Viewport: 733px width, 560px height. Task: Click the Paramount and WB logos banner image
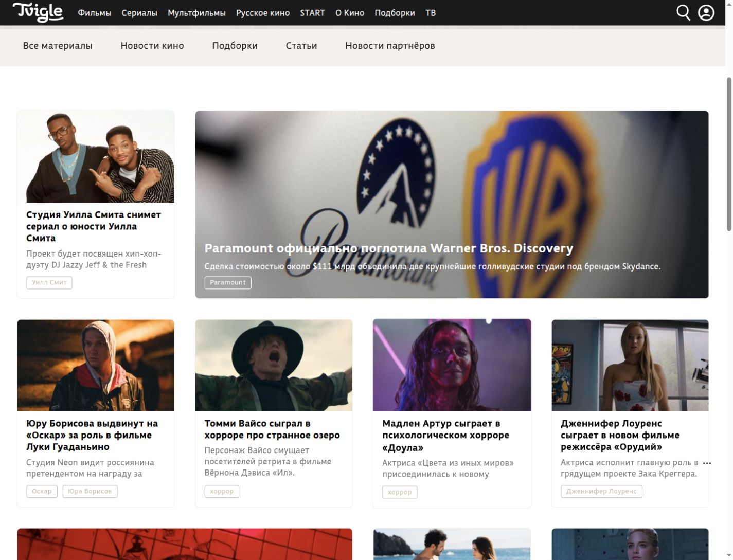452,205
